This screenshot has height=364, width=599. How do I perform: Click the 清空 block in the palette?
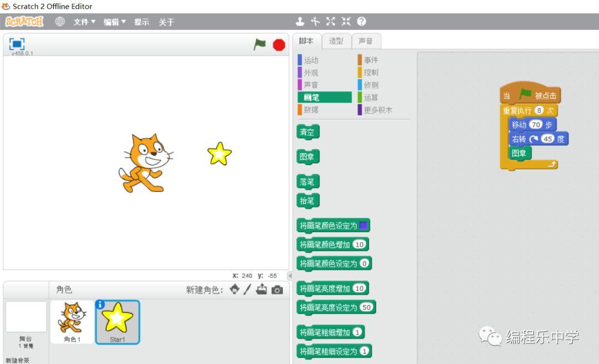coord(308,132)
